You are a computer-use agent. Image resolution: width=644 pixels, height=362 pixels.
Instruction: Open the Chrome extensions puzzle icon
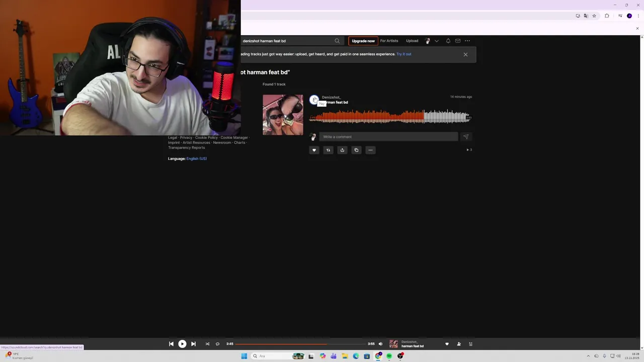[607, 16]
